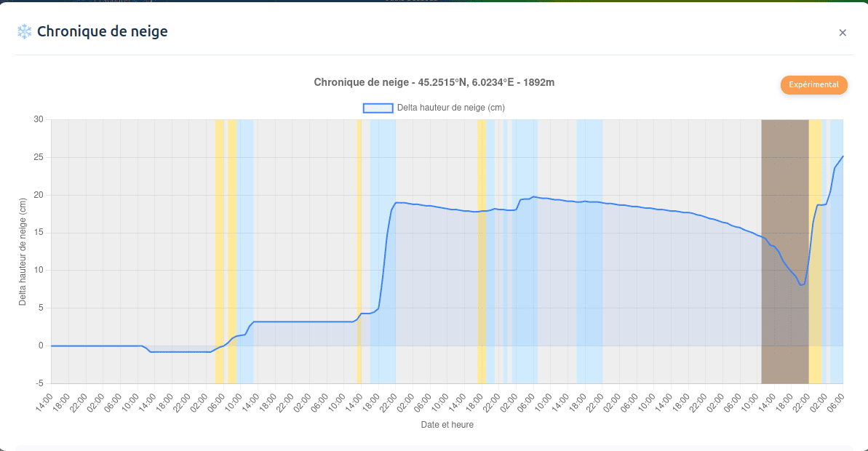Screen dimensions: 868x451
Task: Click the vertical y-axis title text
Action: tap(23, 251)
